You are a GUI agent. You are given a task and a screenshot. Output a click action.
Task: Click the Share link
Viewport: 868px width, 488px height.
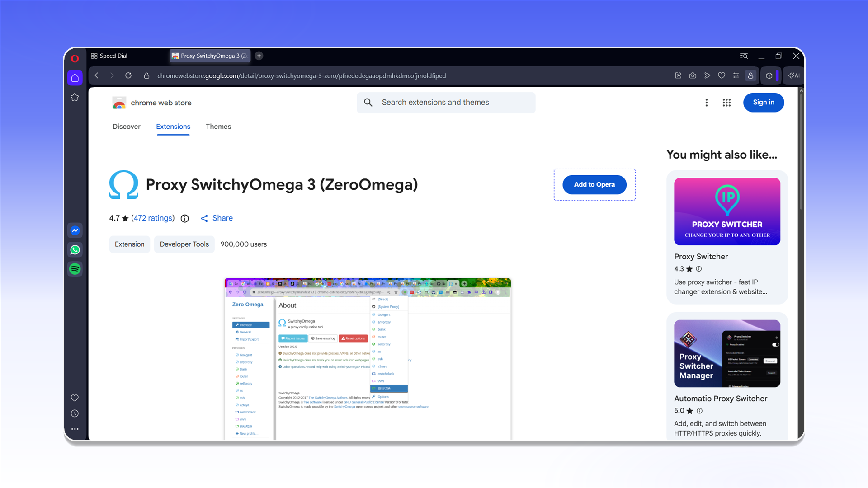pos(217,218)
